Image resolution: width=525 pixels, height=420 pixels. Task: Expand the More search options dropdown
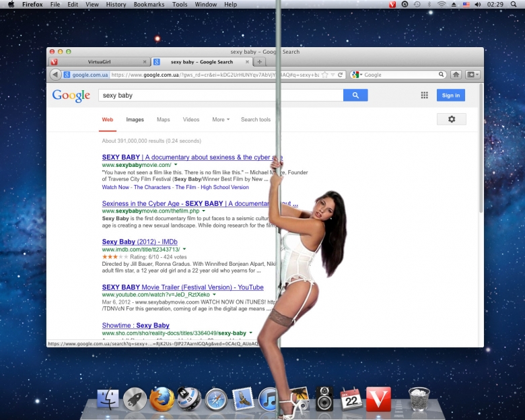pos(221,120)
